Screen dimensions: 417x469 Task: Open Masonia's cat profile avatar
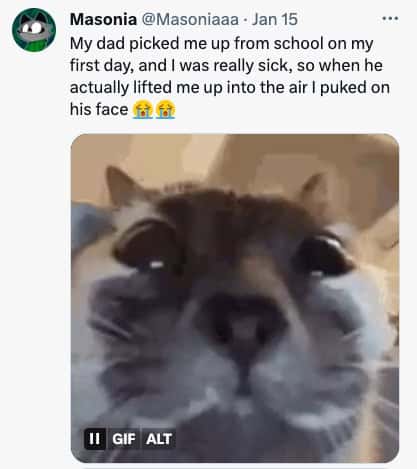(x=34, y=30)
